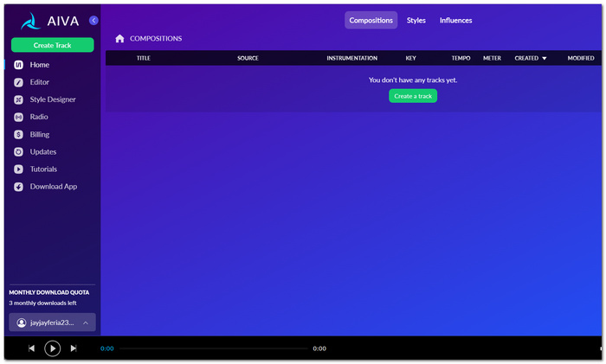Click the COMPOSITIONS breadcrumb label
Screen dimensions: 606x364
coord(156,39)
